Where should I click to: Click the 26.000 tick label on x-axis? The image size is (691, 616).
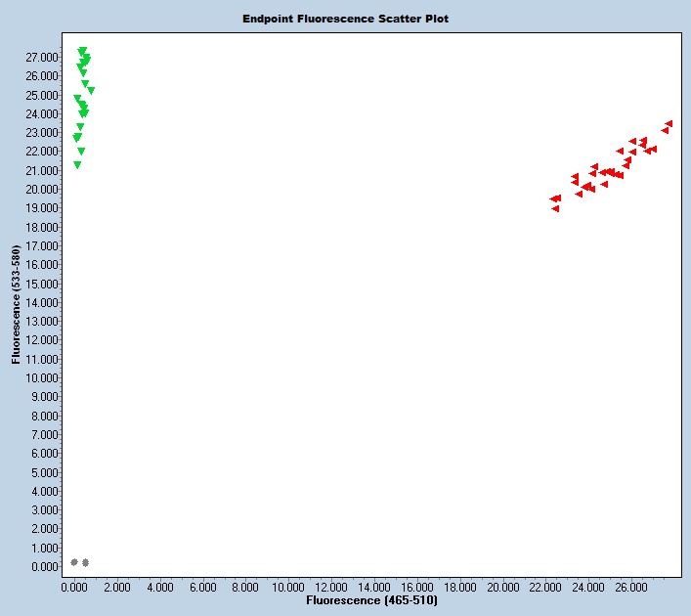[631, 588]
